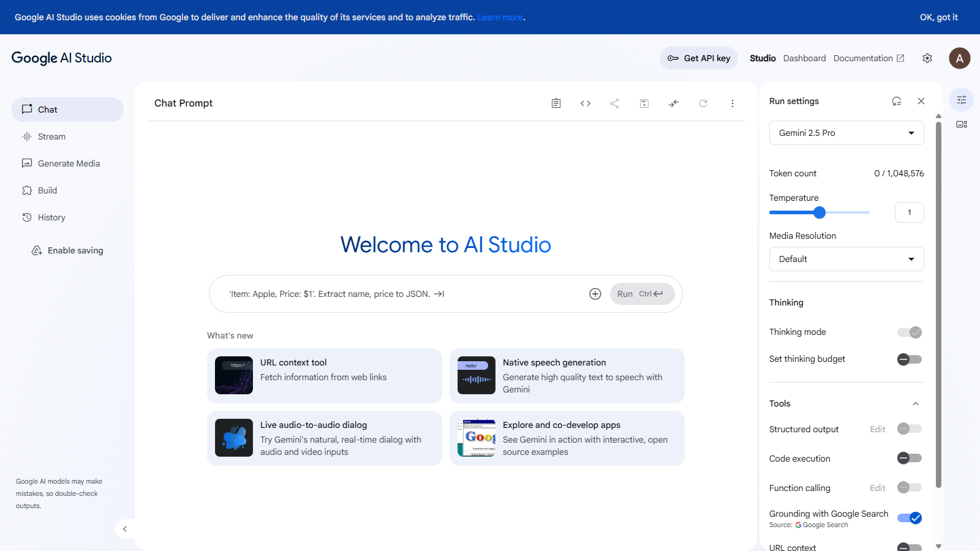Open the Media Resolution dropdown
Screen dimensions: 980x551
point(846,259)
